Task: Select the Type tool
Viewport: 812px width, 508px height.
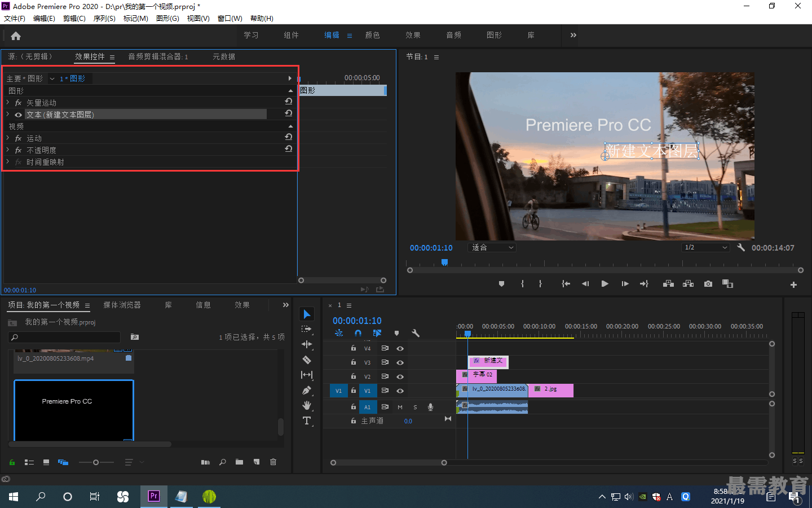Action: (x=307, y=421)
